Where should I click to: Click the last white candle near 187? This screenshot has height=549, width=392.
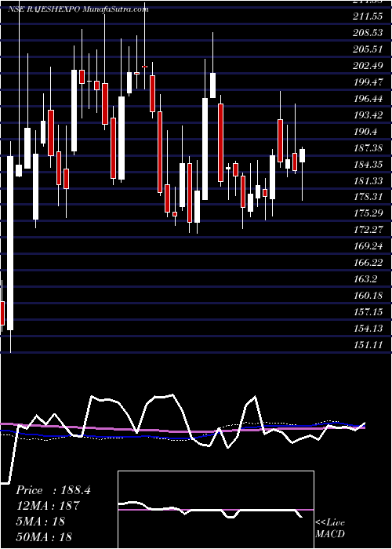coord(302,156)
